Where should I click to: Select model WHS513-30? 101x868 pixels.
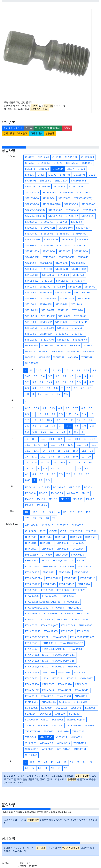pos(32,363)
